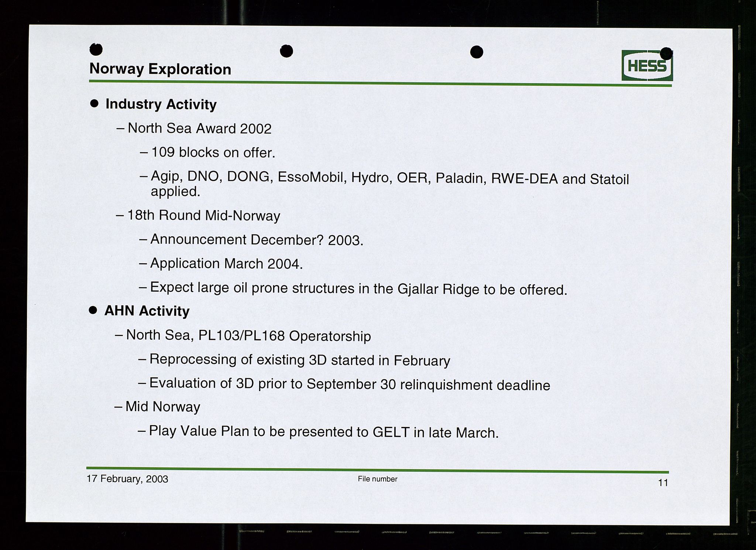Select the 'AHN Activity' bullet heading
Image resolution: width=756 pixels, height=550 pixels.
pyautogui.click(x=147, y=311)
